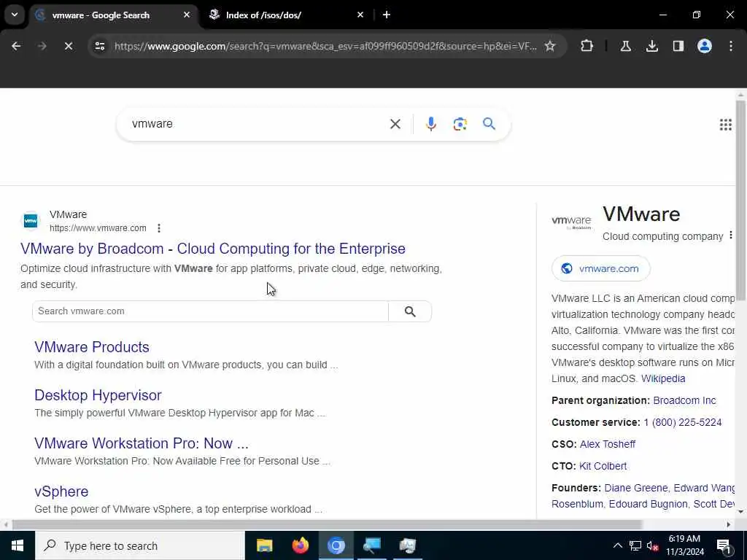Click the URL address bar

[x=325, y=46]
